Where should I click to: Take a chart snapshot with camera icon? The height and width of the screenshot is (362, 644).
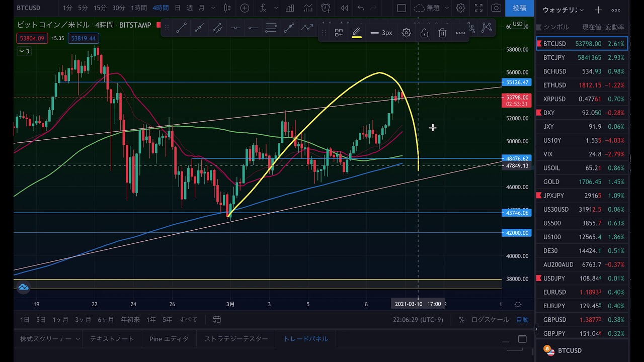[497, 8]
